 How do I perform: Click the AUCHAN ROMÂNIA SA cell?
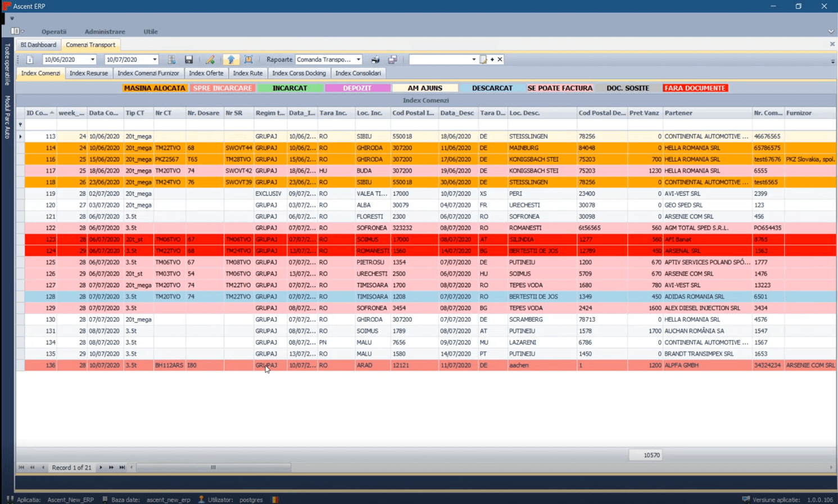click(708, 331)
